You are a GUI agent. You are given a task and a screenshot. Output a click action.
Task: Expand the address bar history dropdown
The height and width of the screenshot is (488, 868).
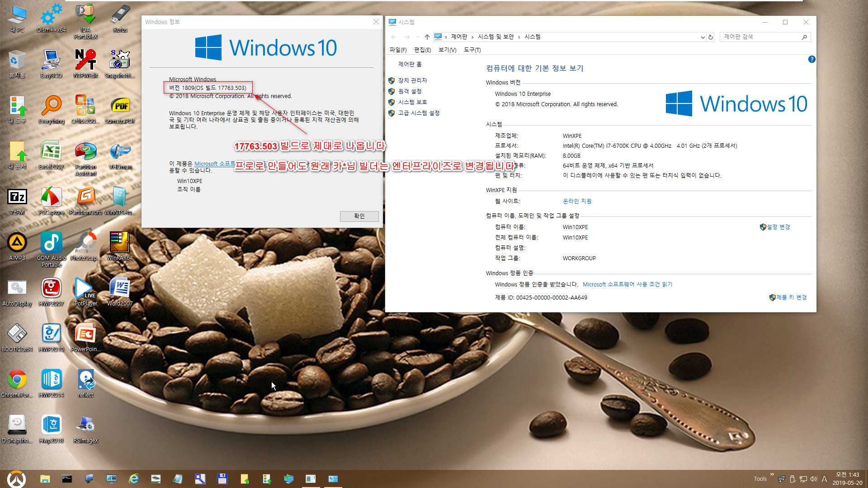coord(703,37)
